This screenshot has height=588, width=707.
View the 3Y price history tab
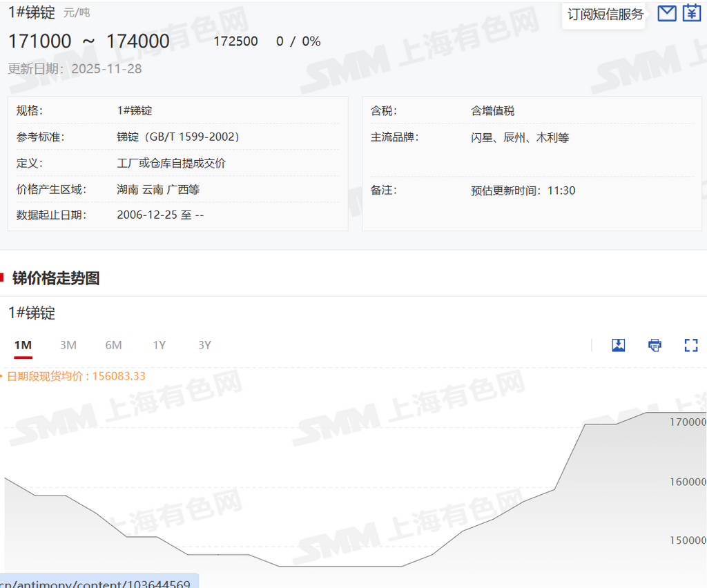pyautogui.click(x=204, y=345)
